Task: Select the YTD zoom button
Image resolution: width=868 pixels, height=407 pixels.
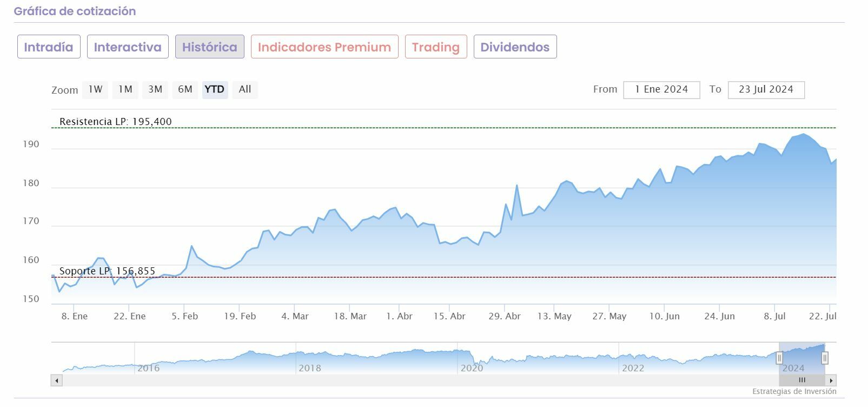Action: click(215, 89)
